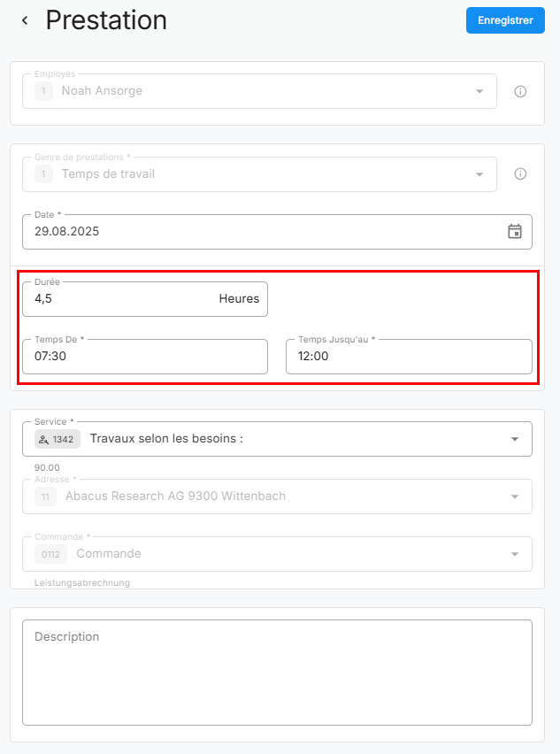
Task: Open the calendar date picker icon
Action: [x=515, y=232]
